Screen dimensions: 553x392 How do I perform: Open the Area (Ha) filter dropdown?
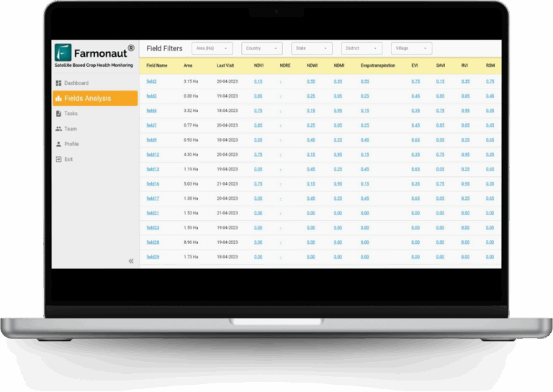click(212, 48)
